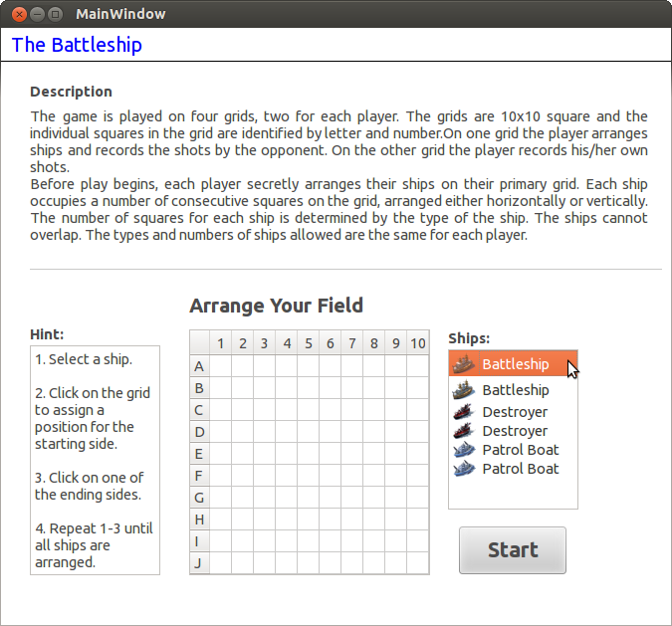
Task: Click grid row header A
Action: pos(199,366)
